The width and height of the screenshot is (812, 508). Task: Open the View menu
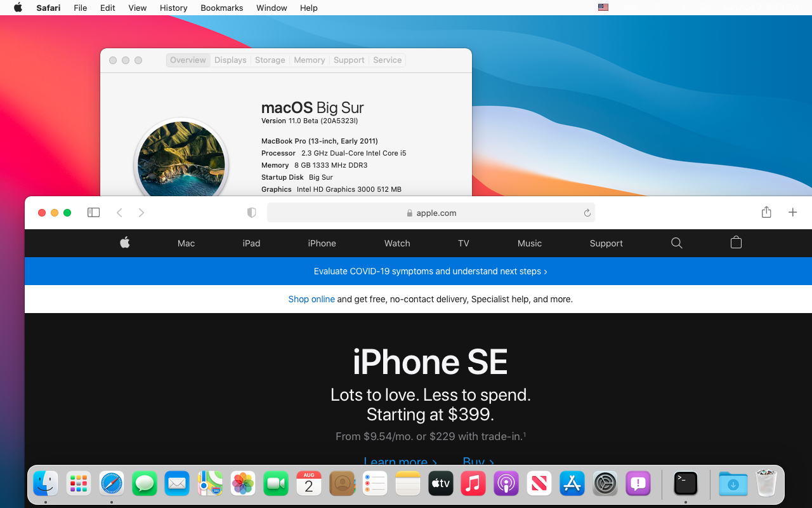[138, 8]
